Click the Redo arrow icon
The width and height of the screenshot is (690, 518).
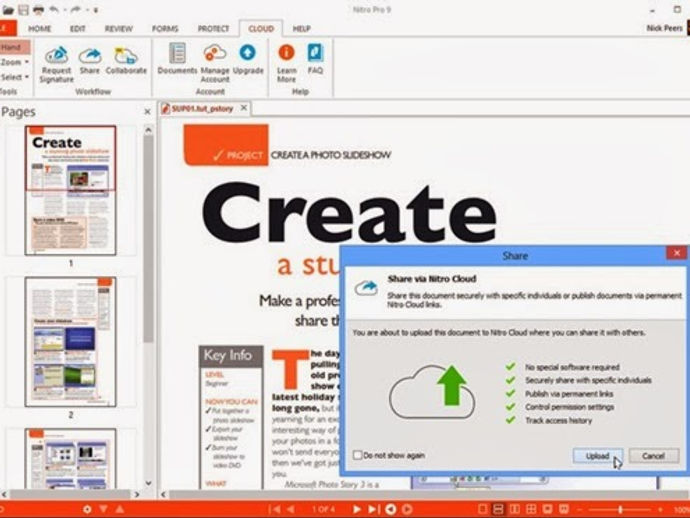75,10
